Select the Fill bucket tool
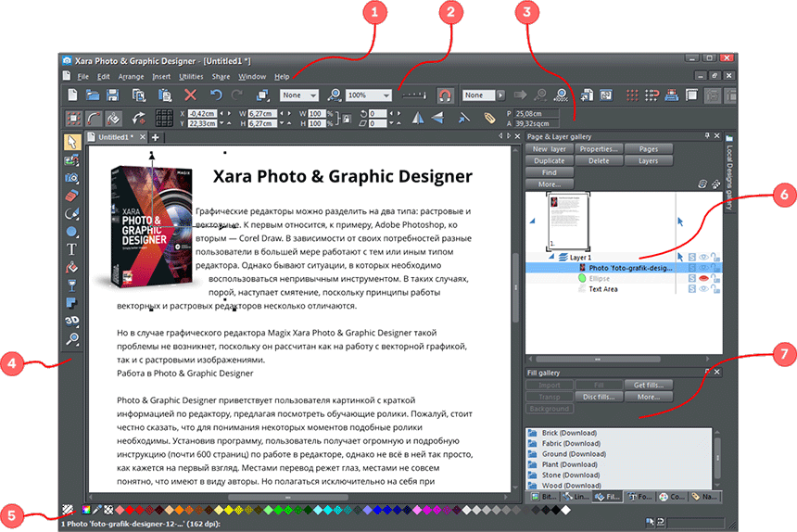The image size is (797, 532). tap(71, 267)
